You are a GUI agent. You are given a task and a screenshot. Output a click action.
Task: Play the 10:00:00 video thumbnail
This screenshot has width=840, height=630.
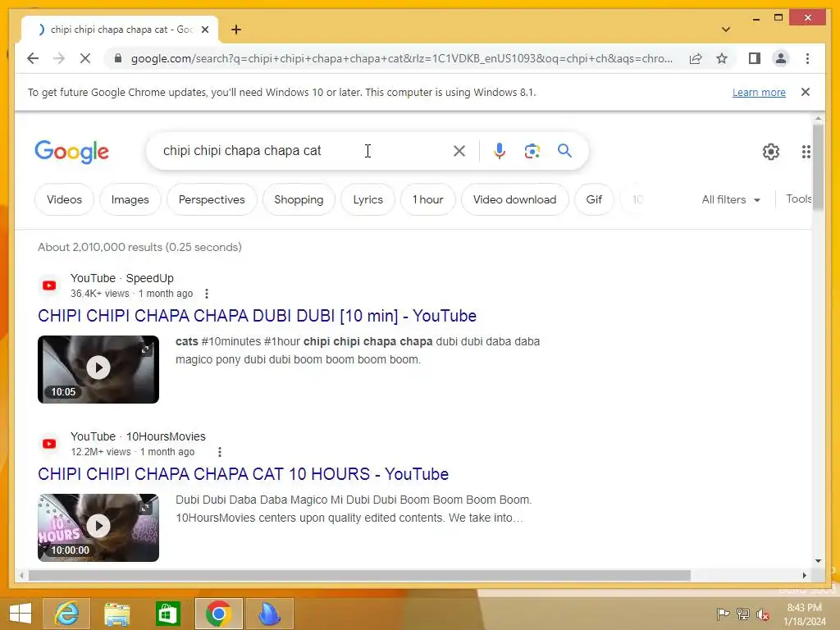tap(98, 527)
